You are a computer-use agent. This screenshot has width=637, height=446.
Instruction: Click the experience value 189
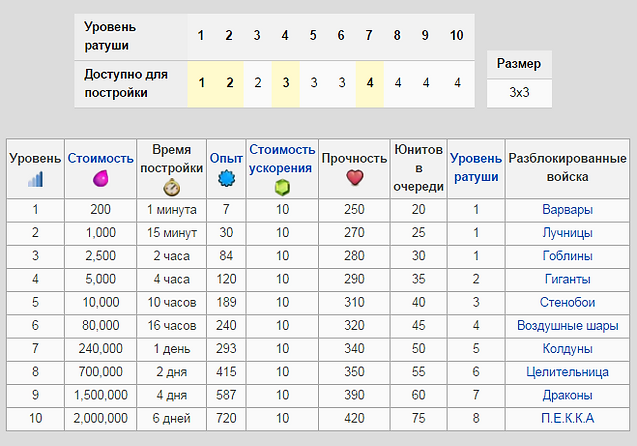[x=226, y=302]
